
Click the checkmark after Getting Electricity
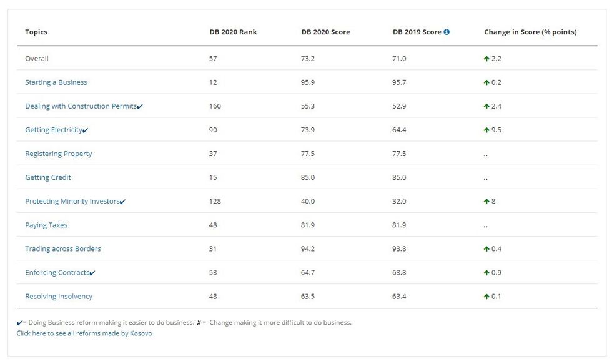(x=85, y=130)
